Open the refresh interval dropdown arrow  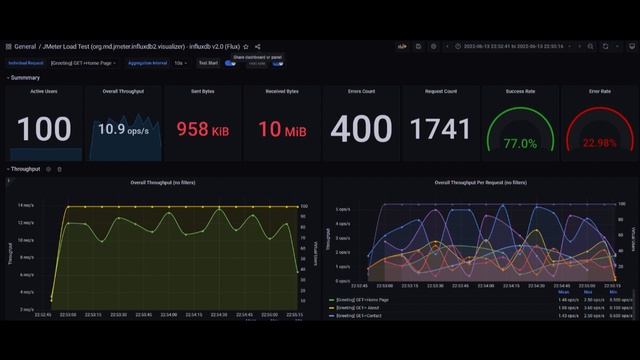(x=617, y=47)
